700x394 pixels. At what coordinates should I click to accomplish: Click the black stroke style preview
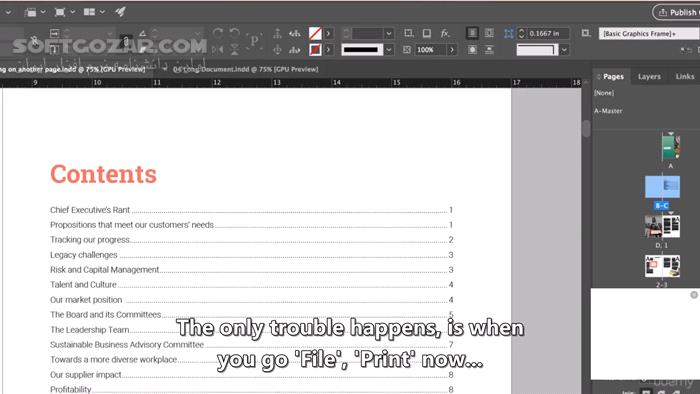(x=362, y=50)
